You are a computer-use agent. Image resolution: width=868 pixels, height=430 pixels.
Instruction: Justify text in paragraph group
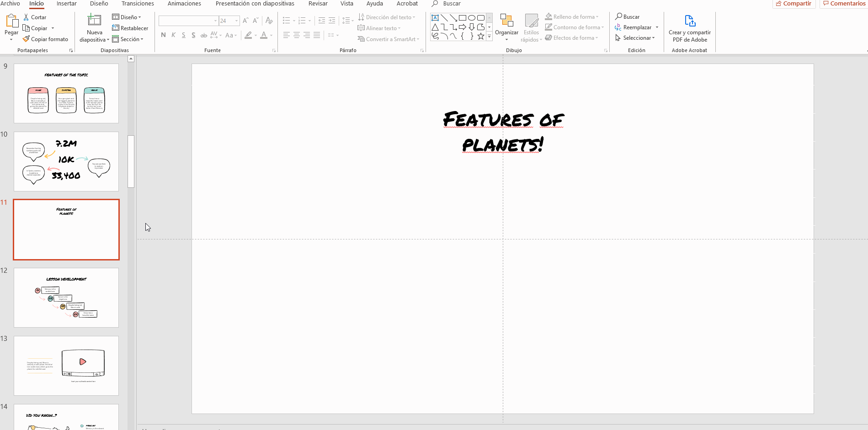tap(317, 35)
